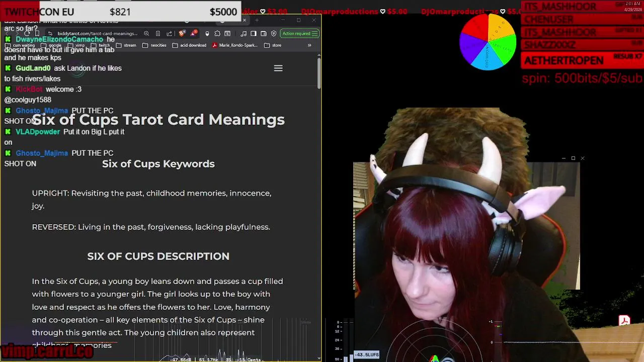Open the Marie_Kondo-Spark PDF bookmark
Screen dimensions: 644x362
(235, 45)
